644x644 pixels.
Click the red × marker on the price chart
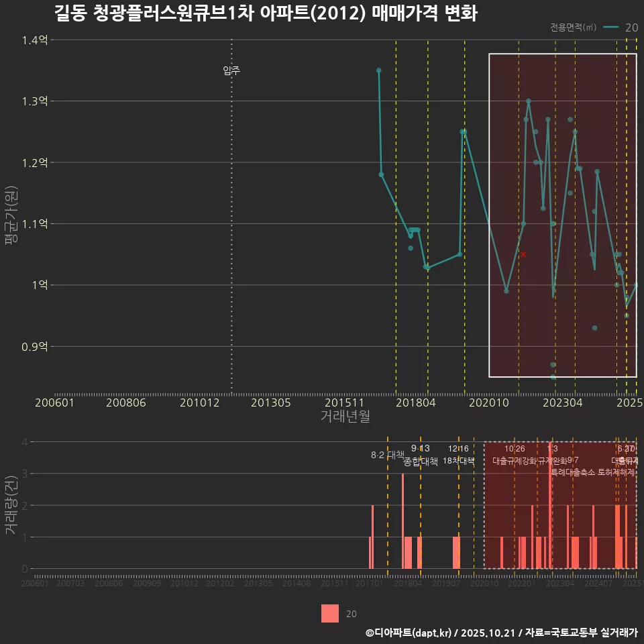pos(523,254)
